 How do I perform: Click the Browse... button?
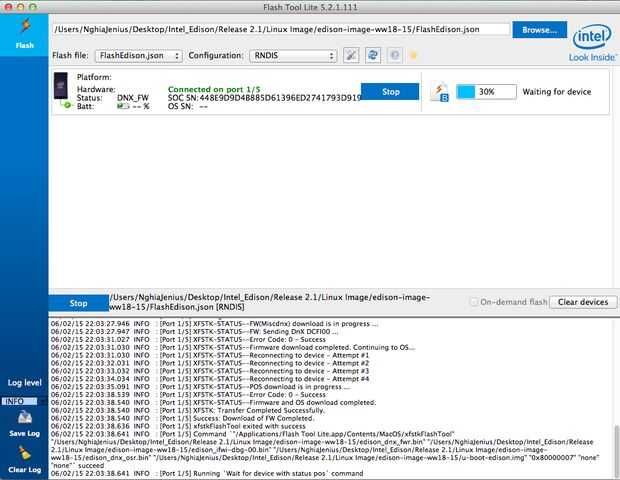coord(539,30)
